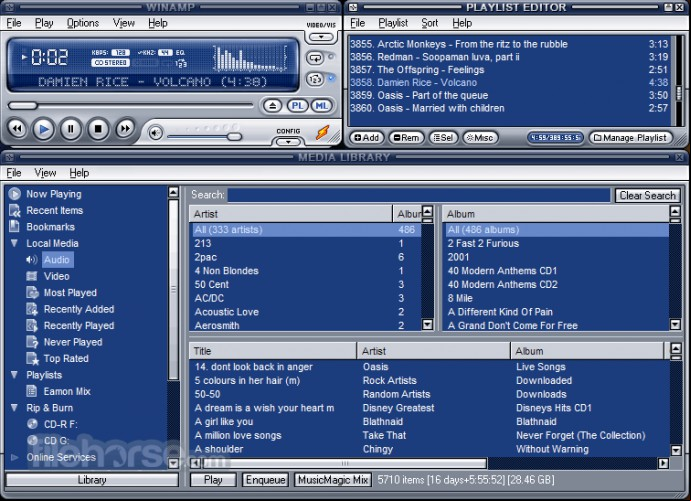Click the song seek bar handle
The height and width of the screenshot is (501, 691).
(23, 106)
